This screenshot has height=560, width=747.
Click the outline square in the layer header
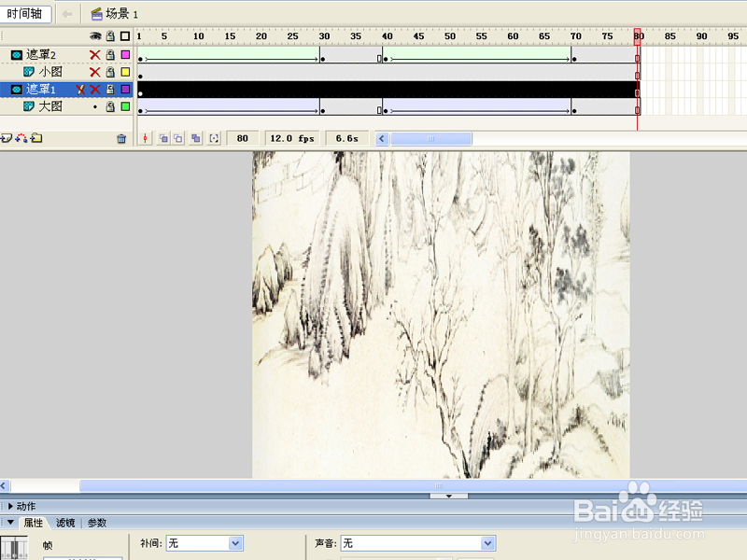[125, 36]
